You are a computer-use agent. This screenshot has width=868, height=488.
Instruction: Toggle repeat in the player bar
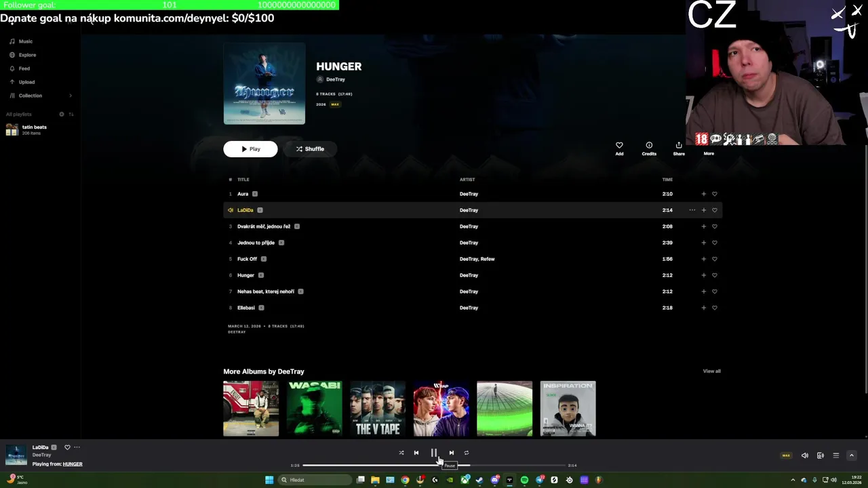pyautogui.click(x=467, y=453)
